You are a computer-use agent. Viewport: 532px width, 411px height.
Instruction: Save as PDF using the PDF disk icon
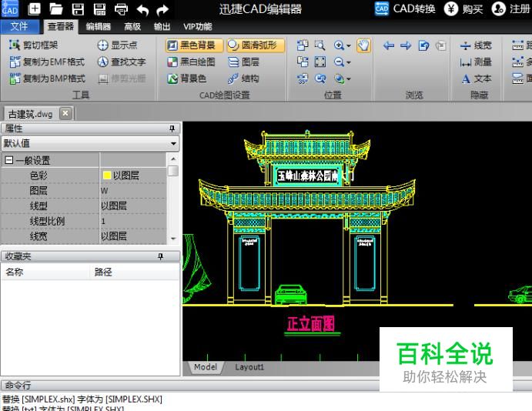(x=100, y=9)
